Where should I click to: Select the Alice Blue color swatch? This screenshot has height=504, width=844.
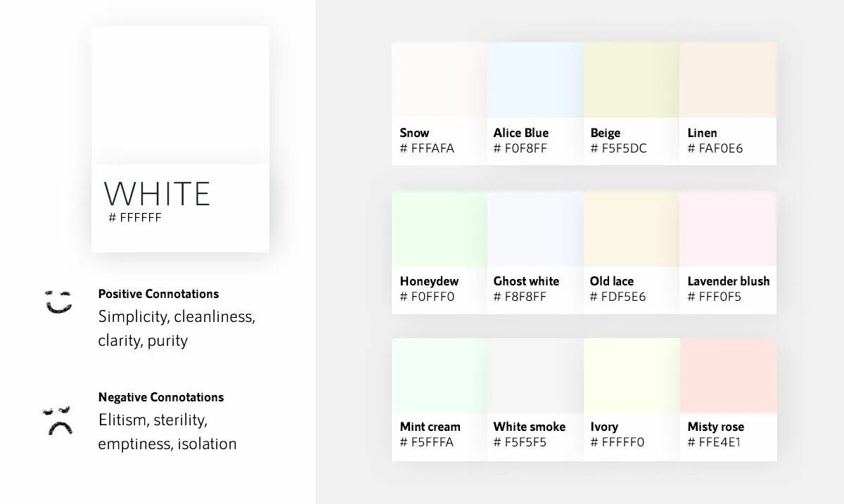pyautogui.click(x=535, y=79)
